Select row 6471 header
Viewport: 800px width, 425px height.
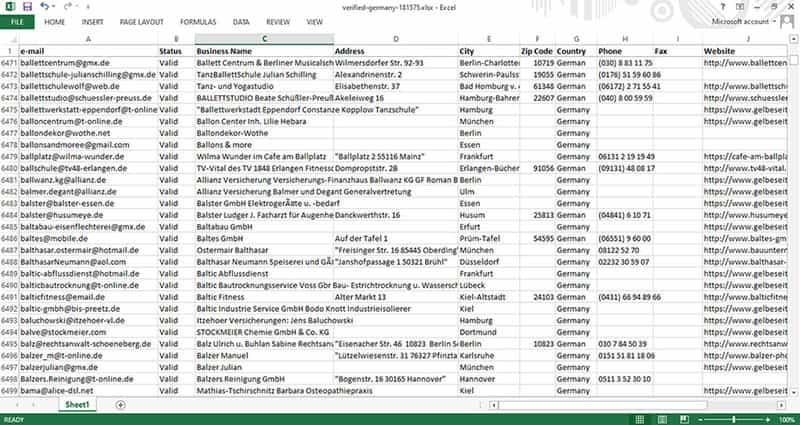pyautogui.click(x=9, y=63)
